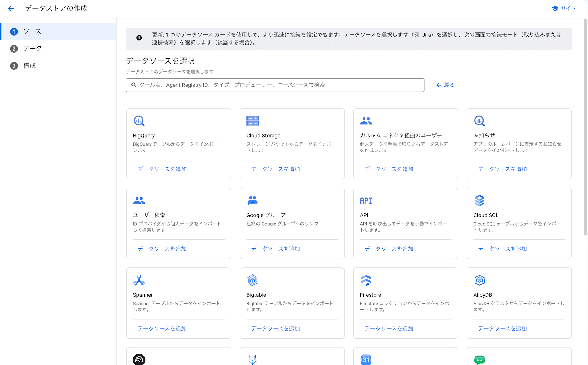The width and height of the screenshot is (588, 365).
Task: Click the ユーザー検索 people icon
Action: 139,201
